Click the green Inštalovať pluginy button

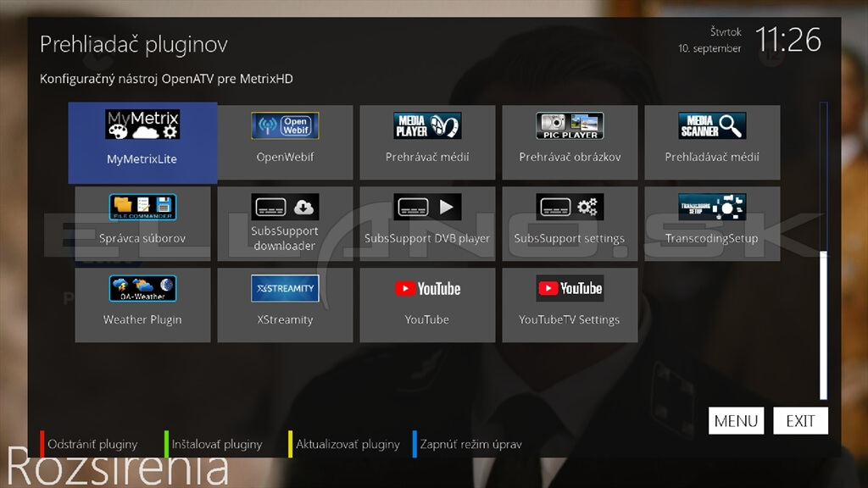[x=213, y=444]
